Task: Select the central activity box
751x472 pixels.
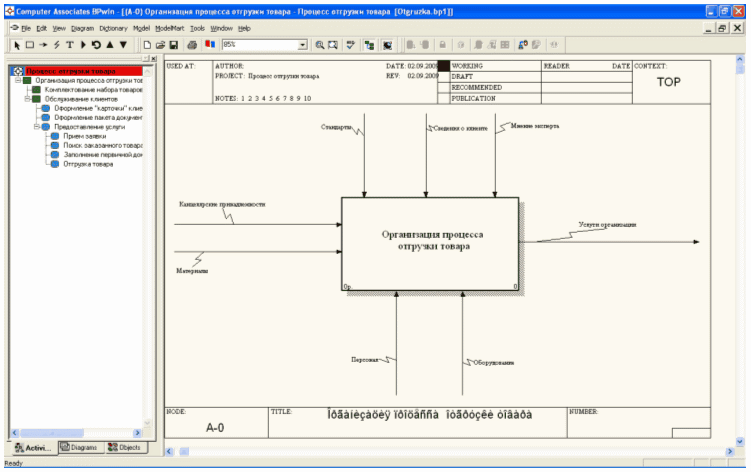Action: (x=430, y=244)
